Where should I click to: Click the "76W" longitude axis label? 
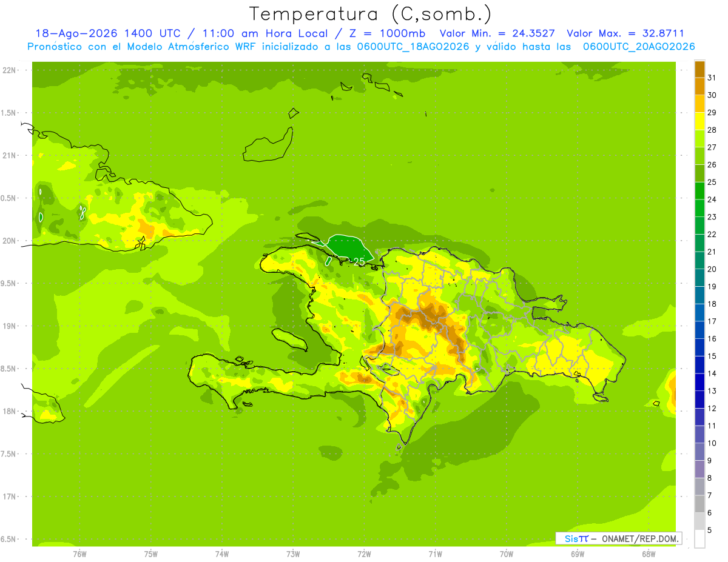pyautogui.click(x=79, y=554)
